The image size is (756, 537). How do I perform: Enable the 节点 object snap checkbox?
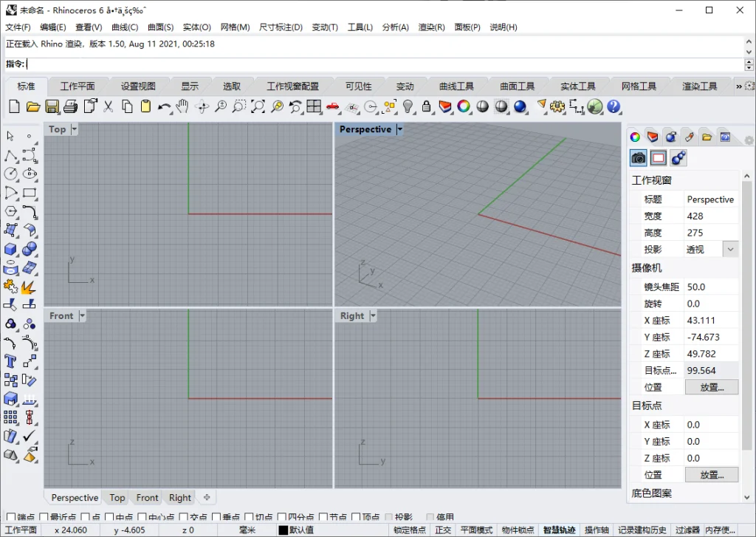pos(323,517)
